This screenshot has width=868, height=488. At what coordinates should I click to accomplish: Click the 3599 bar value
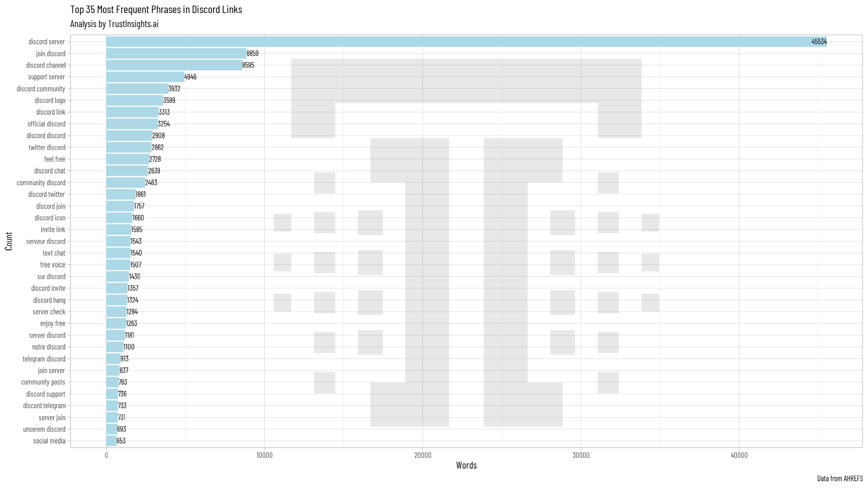[169, 100]
